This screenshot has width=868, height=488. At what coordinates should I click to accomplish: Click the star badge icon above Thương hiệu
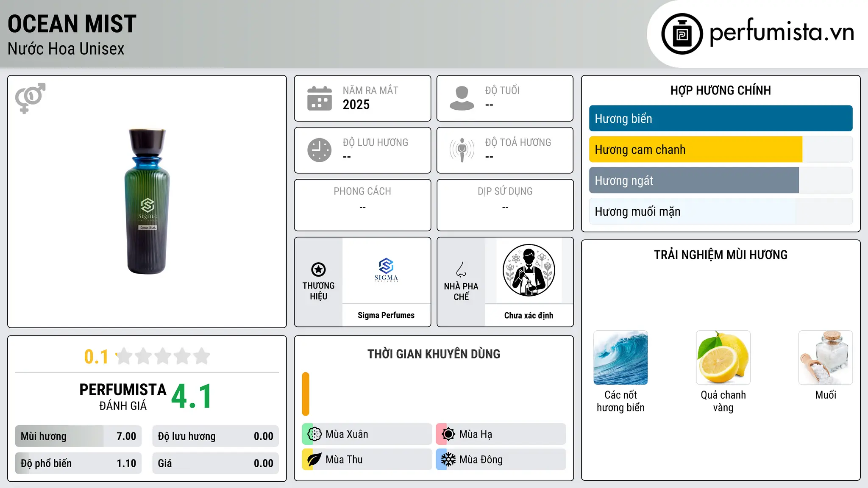pos(318,269)
